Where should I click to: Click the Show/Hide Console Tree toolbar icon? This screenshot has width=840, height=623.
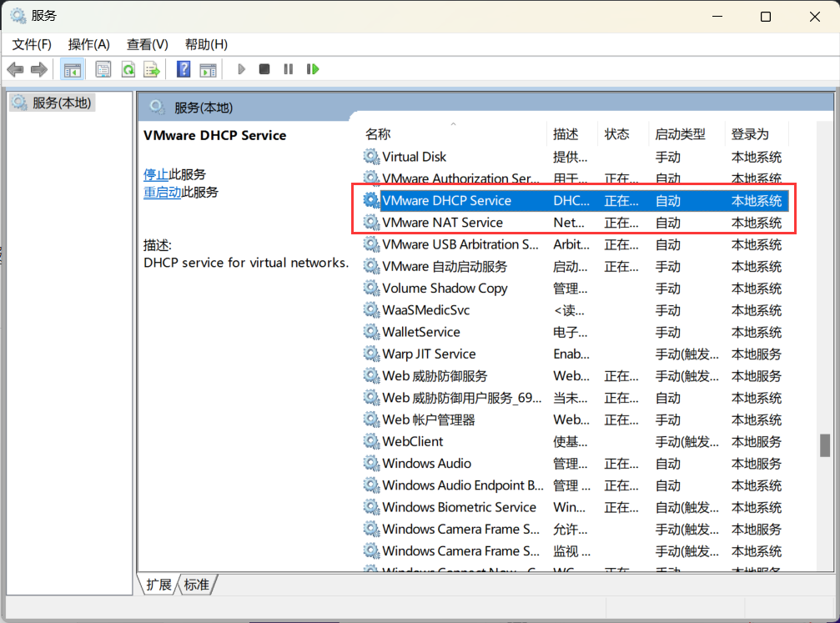[x=73, y=69]
